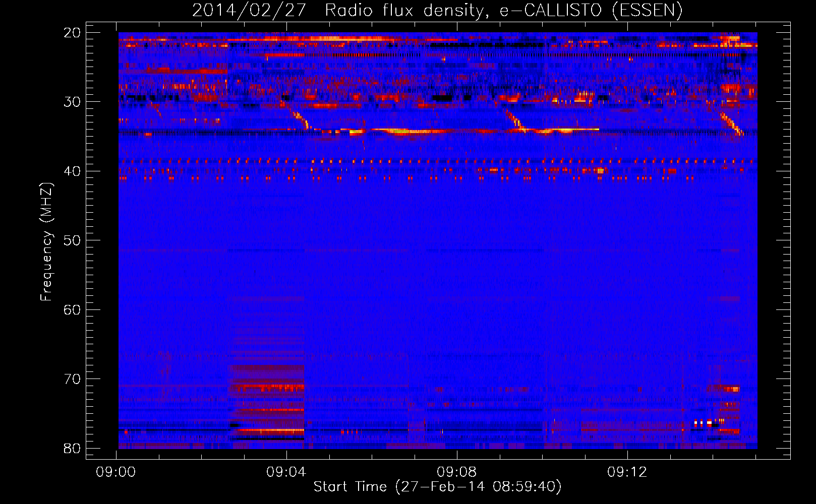Click the 30 frequency tick label
This screenshot has width=816, height=504.
pos(72,102)
